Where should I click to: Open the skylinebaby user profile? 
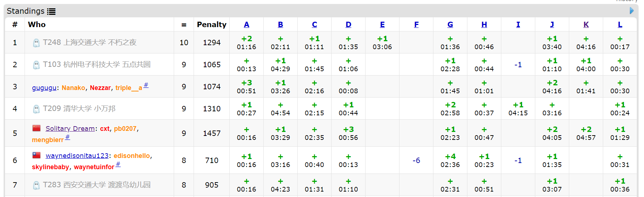[x=50, y=167]
